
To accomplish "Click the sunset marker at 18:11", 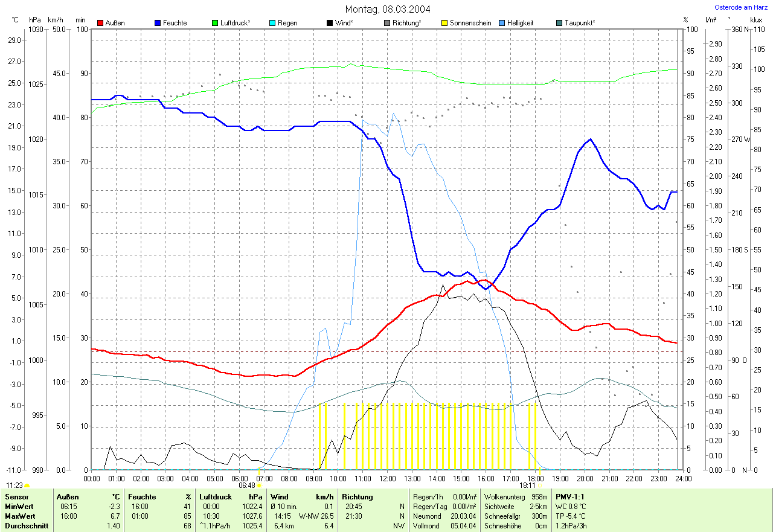I will (x=540, y=485).
